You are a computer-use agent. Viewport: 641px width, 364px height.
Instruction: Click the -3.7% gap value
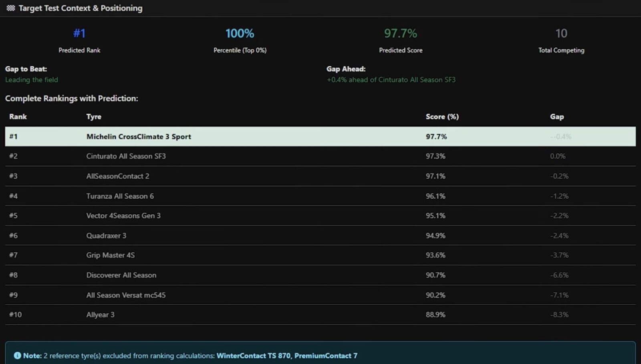coord(559,255)
